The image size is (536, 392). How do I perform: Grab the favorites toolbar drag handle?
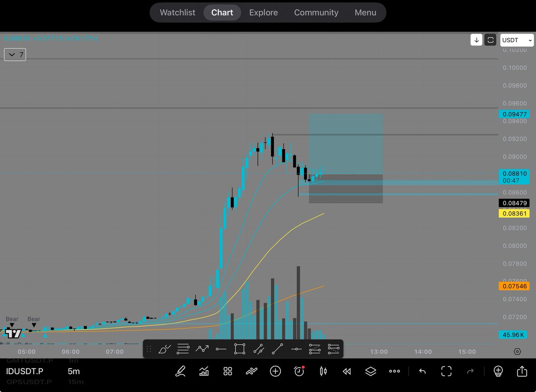(x=149, y=349)
